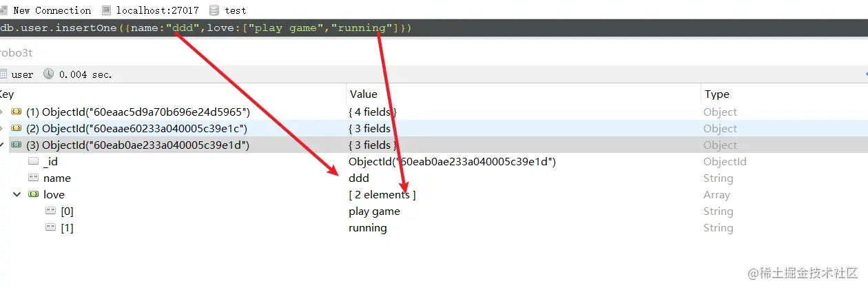Click the string icon beside [1]
Viewport: 868px width, 290px height.
click(x=50, y=228)
